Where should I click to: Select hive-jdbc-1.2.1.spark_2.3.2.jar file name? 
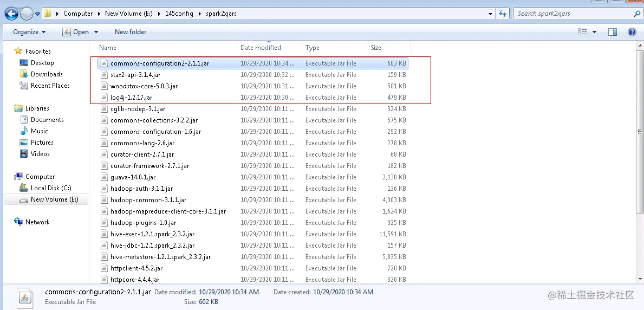152,246
